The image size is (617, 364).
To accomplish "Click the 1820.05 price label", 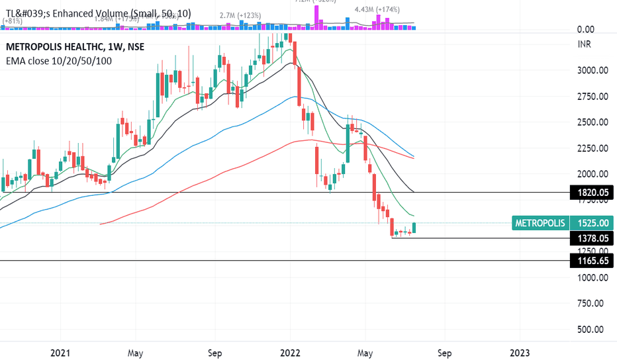I will [592, 193].
